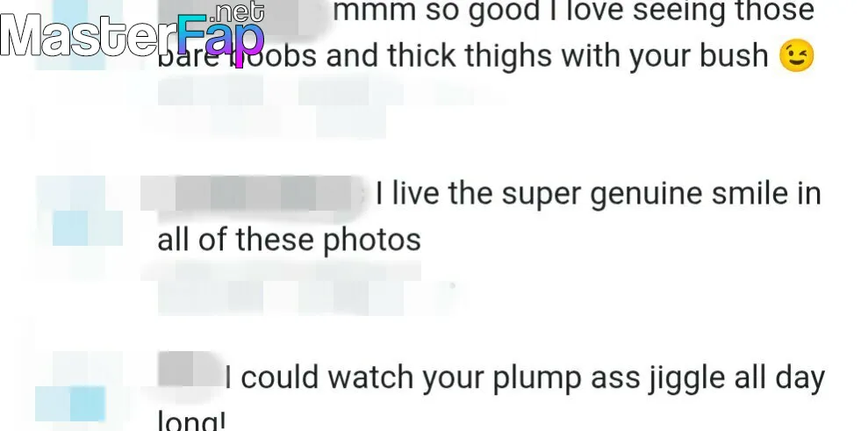Viewport: 868px width, 431px height.
Task: Select the 'all of these photos' line
Action: point(289,241)
